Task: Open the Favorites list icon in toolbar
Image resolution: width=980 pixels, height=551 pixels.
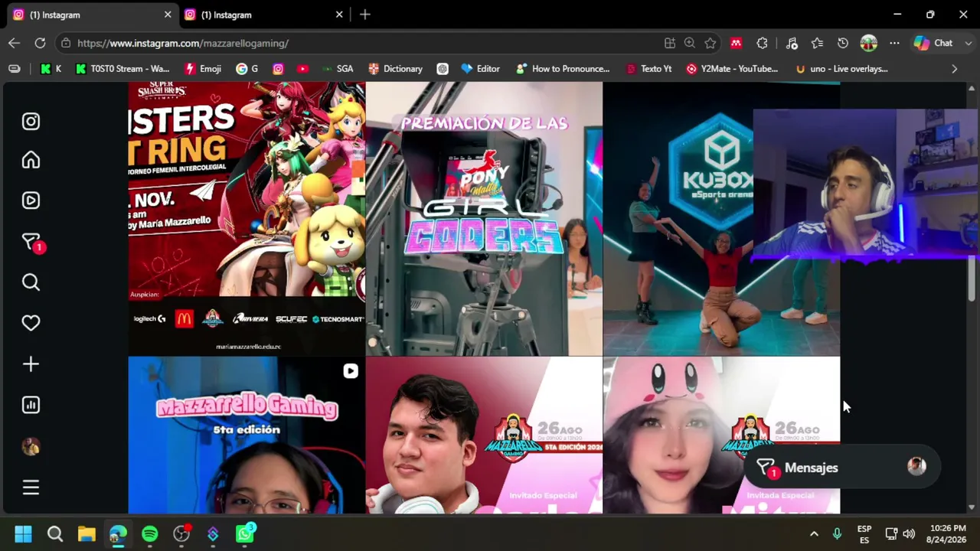Action: 817,44
